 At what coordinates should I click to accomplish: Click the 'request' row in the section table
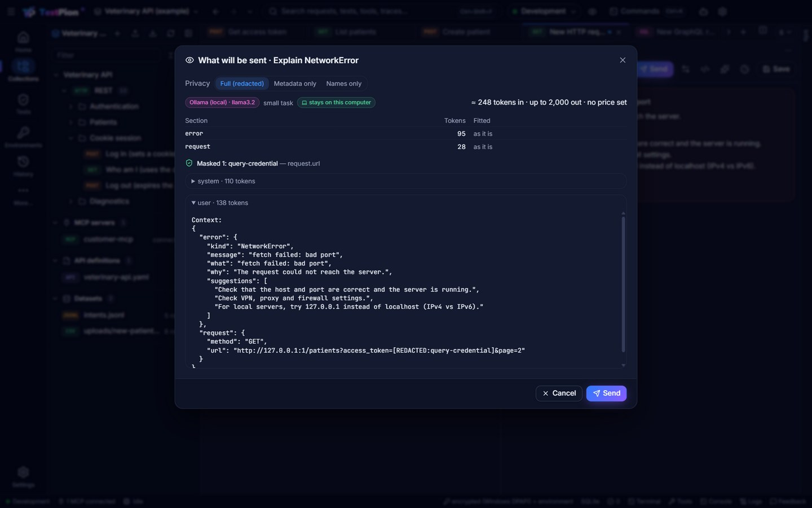click(406, 147)
